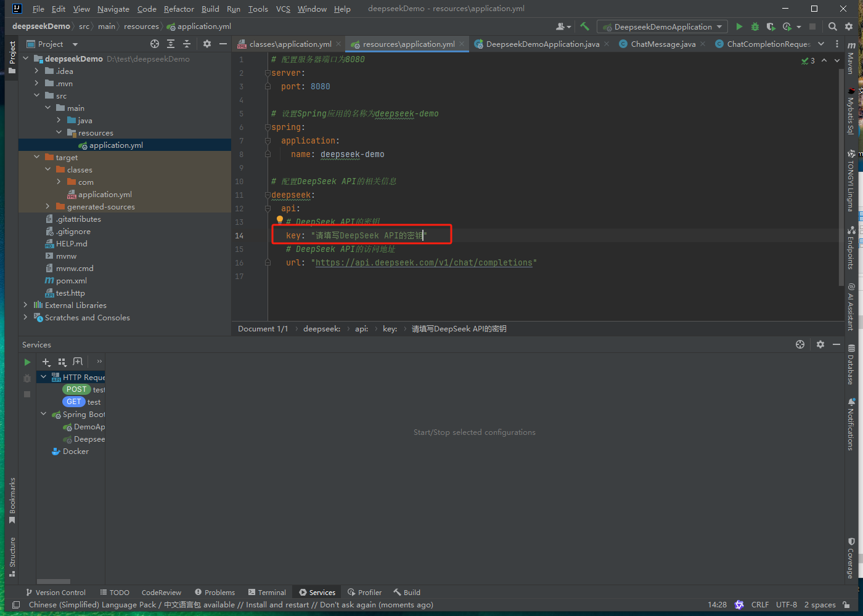Screen dimensions: 863x616
Task: Expand the java folder
Action: point(59,120)
